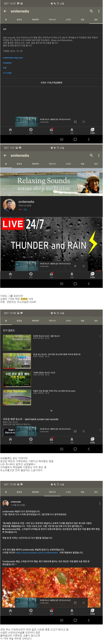Select the 재생목록 tab in the 12:57 screenshot
Screen dimensions: 103x644
pyautogui.click(x=35, y=20)
